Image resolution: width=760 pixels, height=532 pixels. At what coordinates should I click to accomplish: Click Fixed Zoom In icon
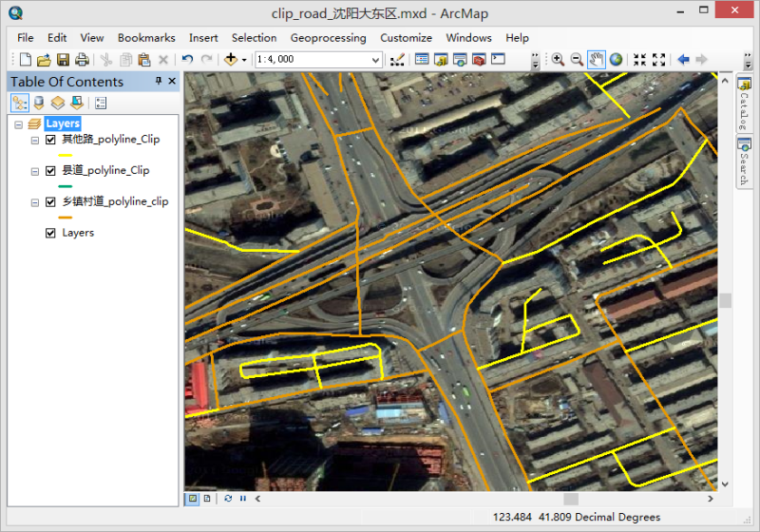tap(639, 59)
